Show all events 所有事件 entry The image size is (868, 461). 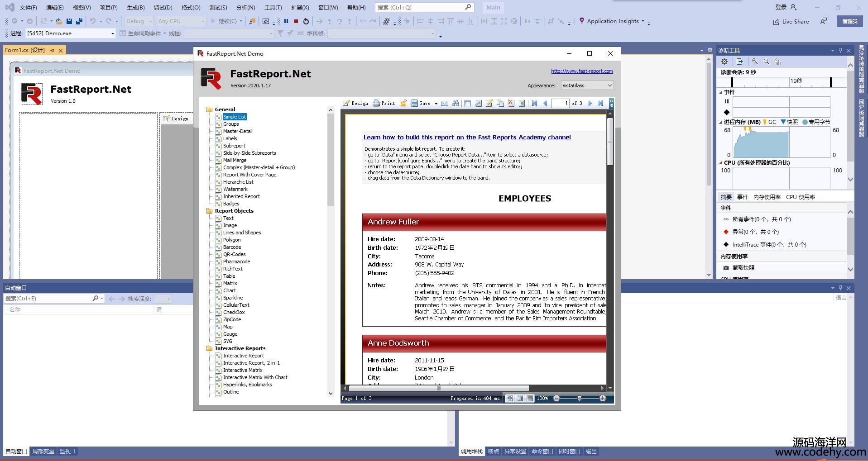tap(762, 219)
